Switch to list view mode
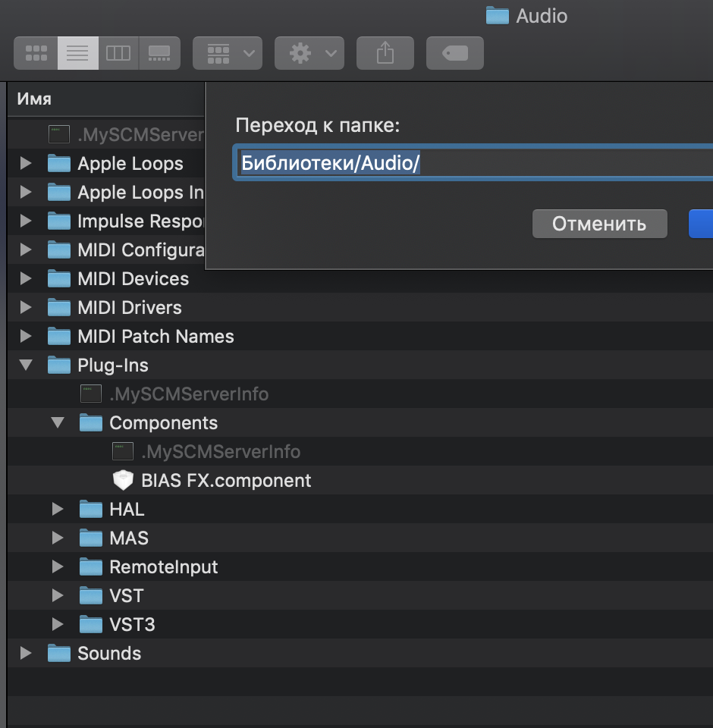 (77, 53)
